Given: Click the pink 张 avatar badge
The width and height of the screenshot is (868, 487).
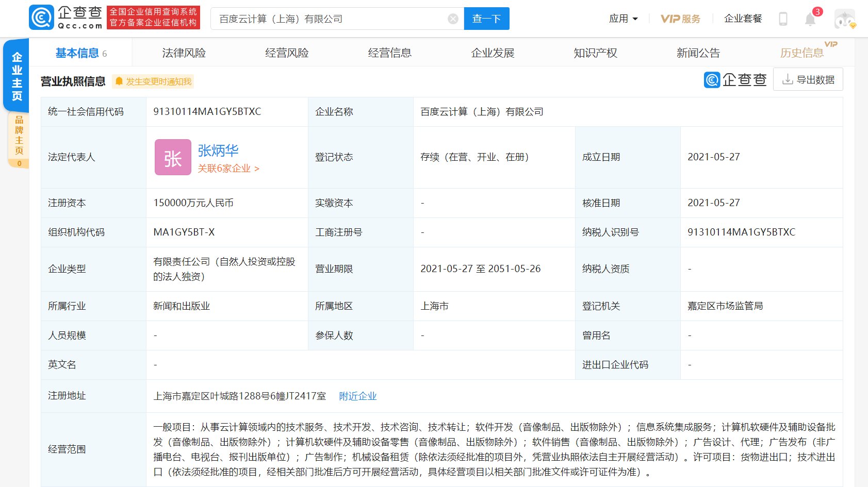Looking at the screenshot, I should [x=173, y=157].
